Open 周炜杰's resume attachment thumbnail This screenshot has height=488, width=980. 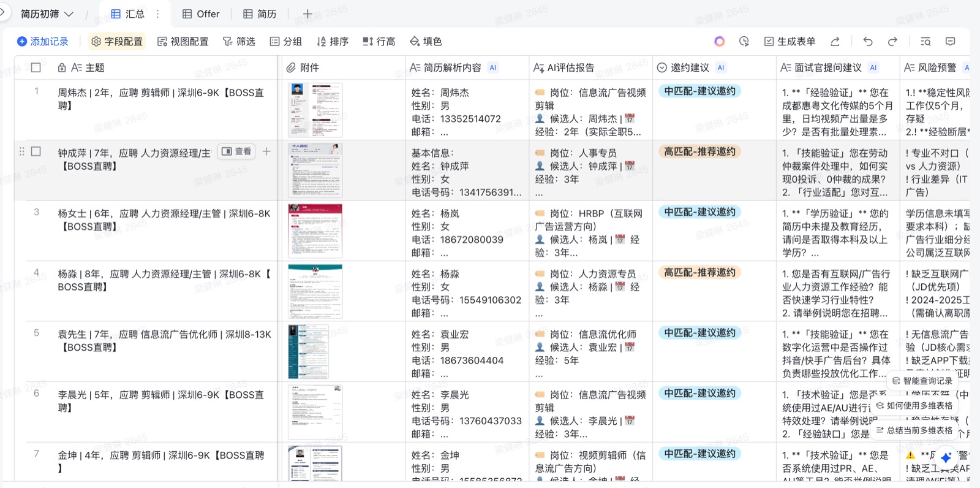pos(315,110)
